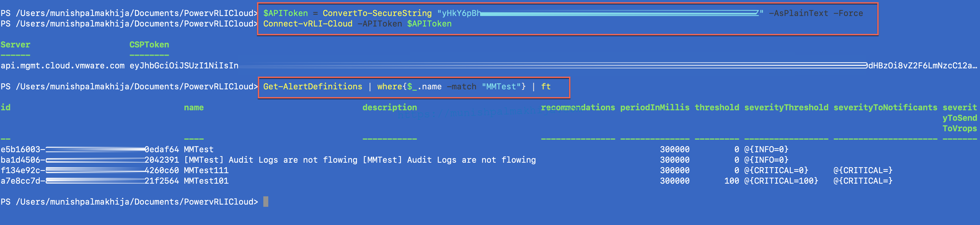Click the Connect-vRLI-Cloud command
Screen dimensions: 980x225
pos(308,24)
